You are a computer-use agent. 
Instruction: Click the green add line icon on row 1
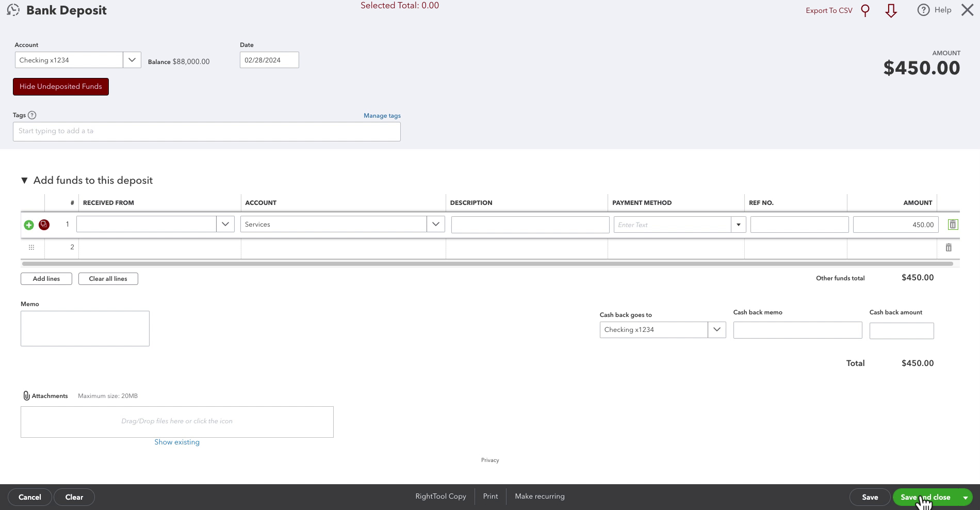click(29, 225)
